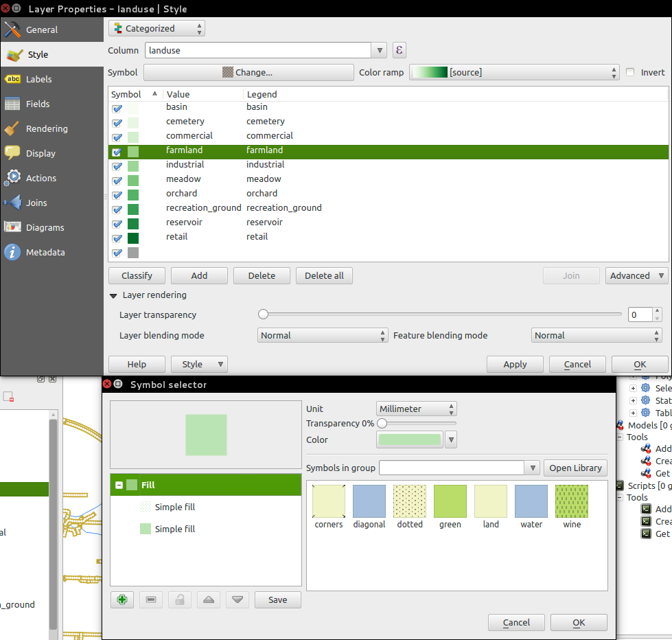Viewport: 672px width, 640px height.
Task: Toggle the Invert color ramp checkbox
Action: point(630,72)
